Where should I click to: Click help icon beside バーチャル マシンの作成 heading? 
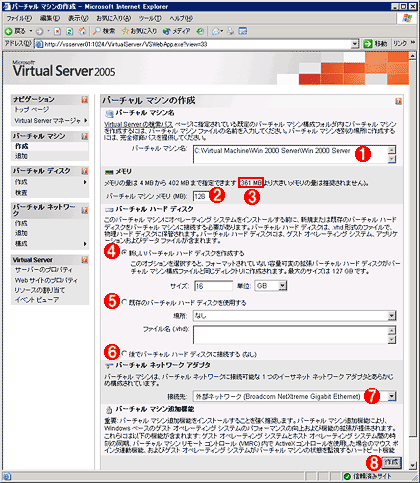pos(398,101)
